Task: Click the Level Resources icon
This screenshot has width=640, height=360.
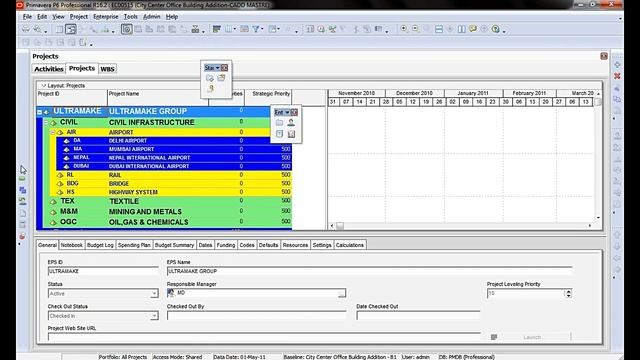Action: tap(332, 29)
